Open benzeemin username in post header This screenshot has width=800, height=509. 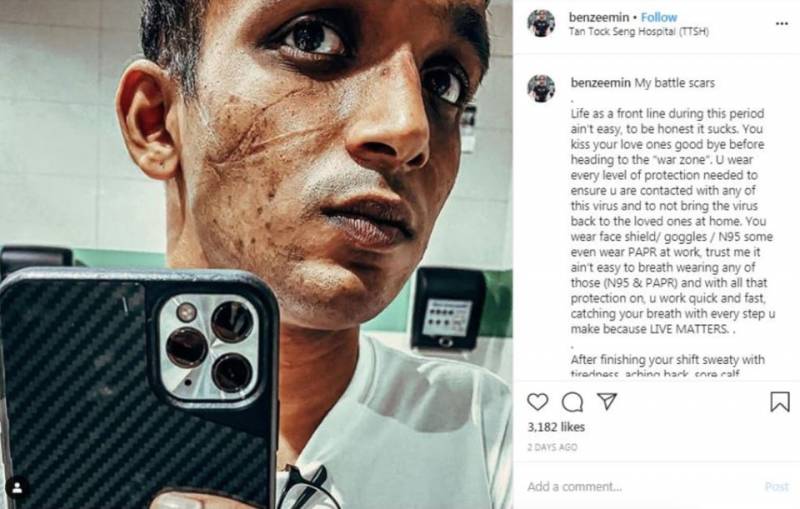(599, 17)
